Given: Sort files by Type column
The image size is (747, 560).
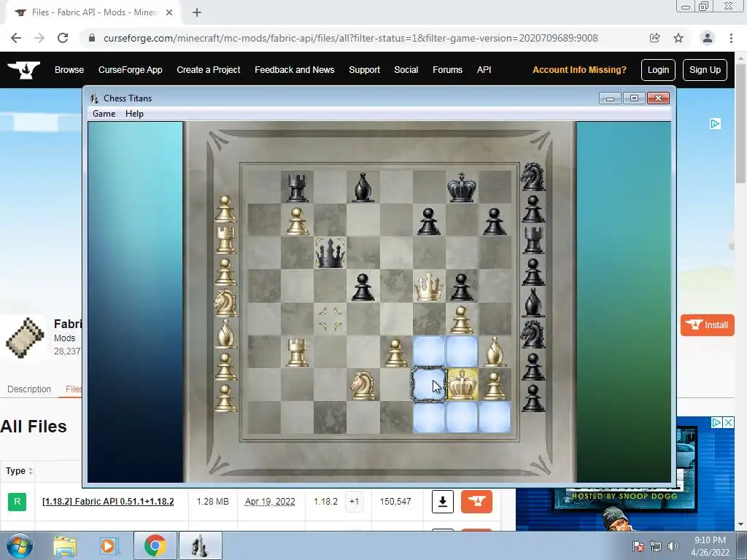Looking at the screenshot, I should [x=19, y=471].
